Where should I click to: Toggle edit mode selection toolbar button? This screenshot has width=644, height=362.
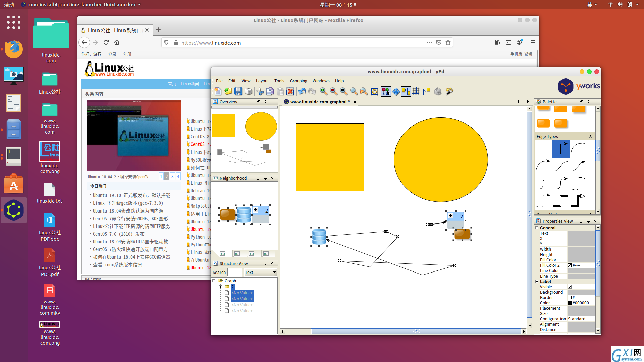(386, 91)
